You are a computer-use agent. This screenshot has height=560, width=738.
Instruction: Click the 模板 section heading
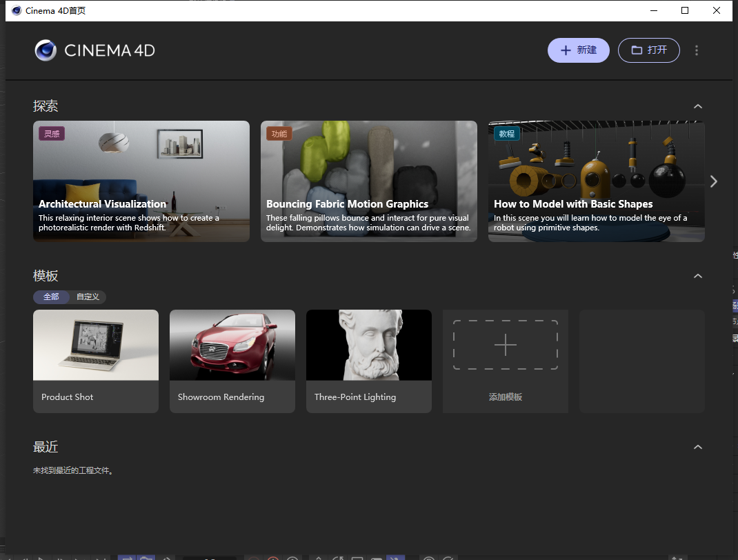46,276
